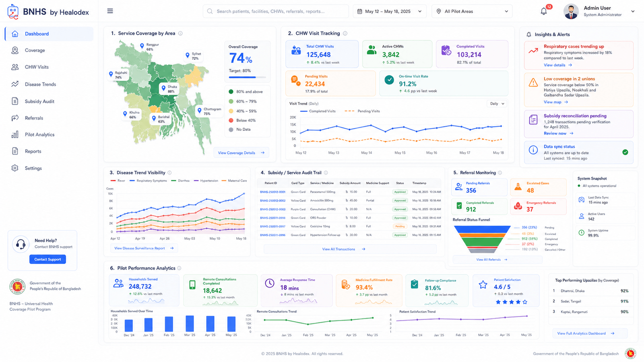644x362 pixels.
Task: Click the Active CHWs people icon
Action: click(x=372, y=50)
